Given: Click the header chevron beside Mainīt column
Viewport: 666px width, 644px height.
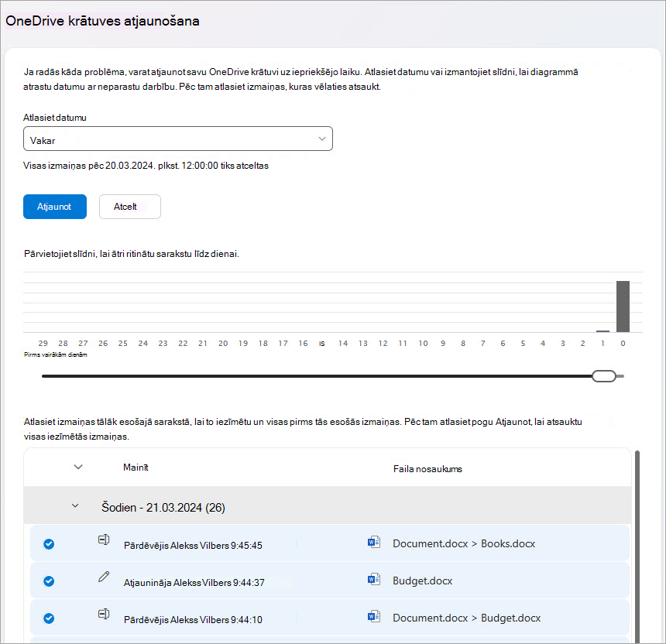Looking at the screenshot, I should pyautogui.click(x=78, y=467).
